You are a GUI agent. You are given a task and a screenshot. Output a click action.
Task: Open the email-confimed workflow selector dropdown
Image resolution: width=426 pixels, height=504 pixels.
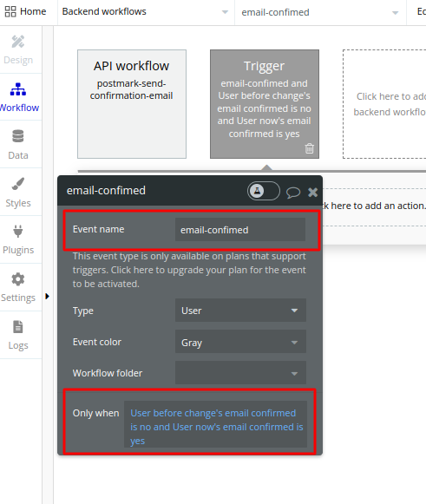tap(320, 12)
